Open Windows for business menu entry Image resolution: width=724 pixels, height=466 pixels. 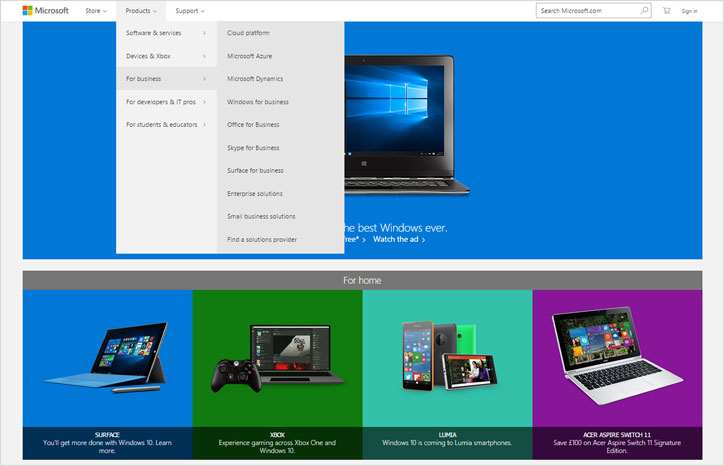(x=258, y=102)
